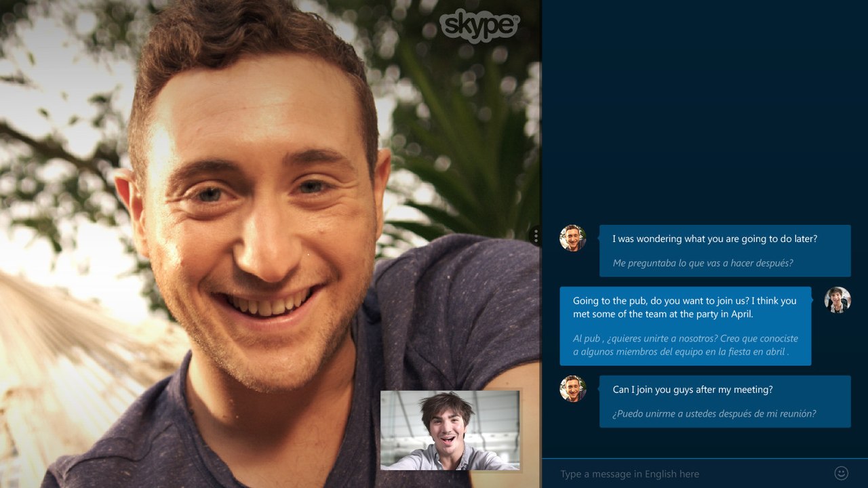Click the three-dot handle on the chat panel edge
Image resolution: width=868 pixels, height=488 pixels.
coord(536,236)
